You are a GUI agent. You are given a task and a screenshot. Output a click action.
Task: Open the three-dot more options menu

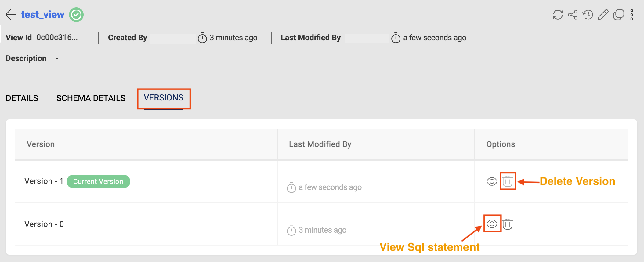[x=632, y=15]
